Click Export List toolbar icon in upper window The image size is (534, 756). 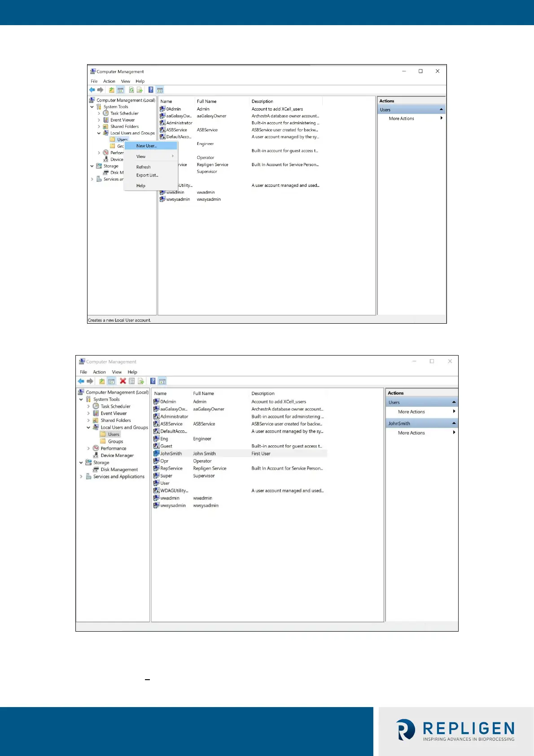click(140, 90)
